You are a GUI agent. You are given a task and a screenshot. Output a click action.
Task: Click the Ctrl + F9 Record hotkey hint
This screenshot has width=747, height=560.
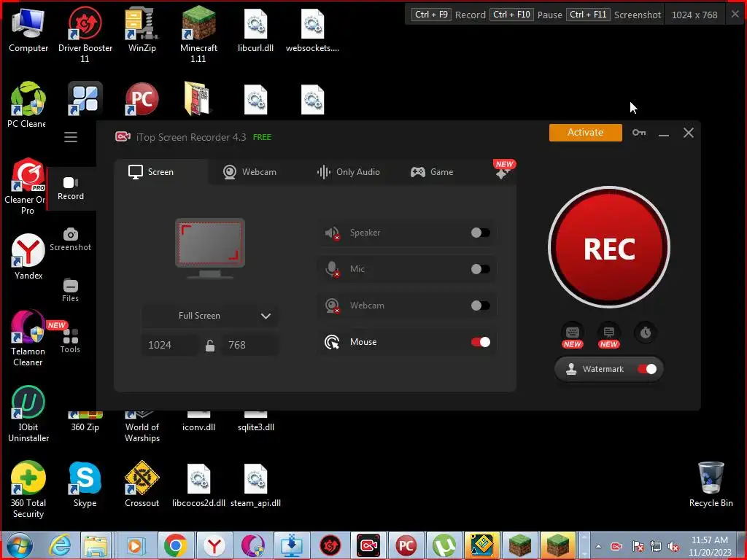(x=449, y=15)
